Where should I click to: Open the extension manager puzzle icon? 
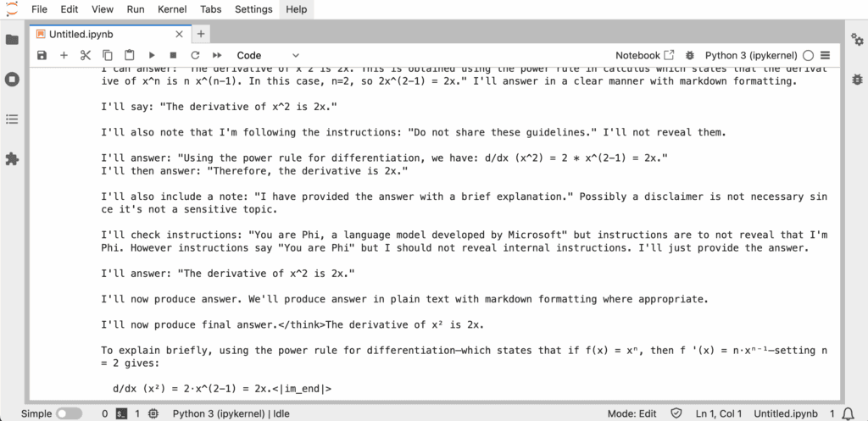12,159
